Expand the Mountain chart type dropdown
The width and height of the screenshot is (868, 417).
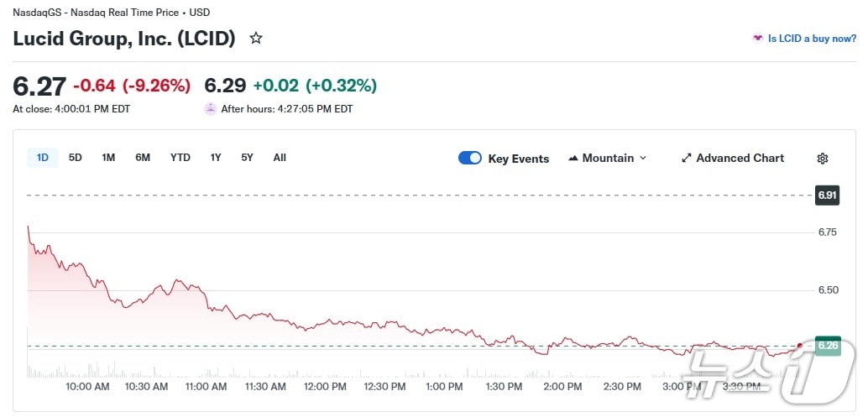[x=643, y=159]
